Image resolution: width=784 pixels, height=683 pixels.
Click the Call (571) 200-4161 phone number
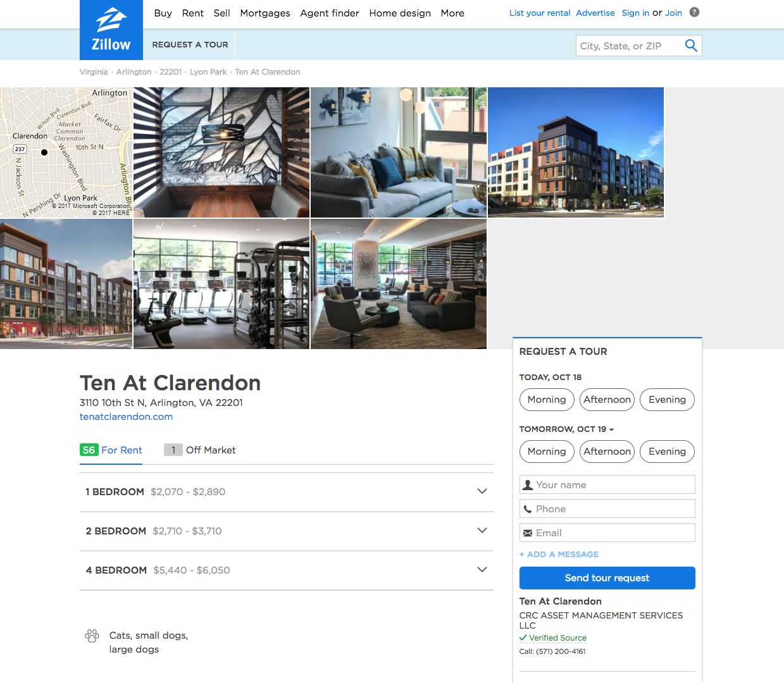click(561, 651)
